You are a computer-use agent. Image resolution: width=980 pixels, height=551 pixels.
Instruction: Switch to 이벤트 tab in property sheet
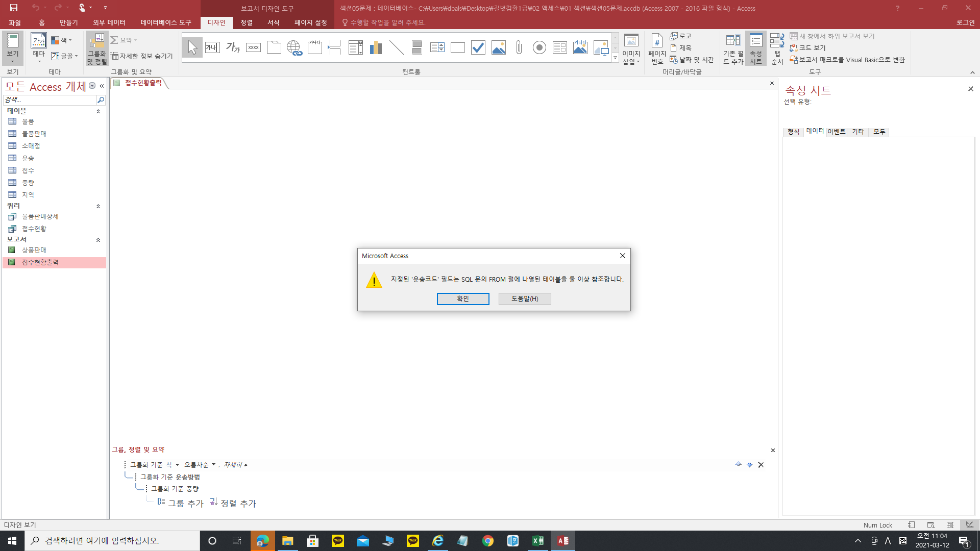pyautogui.click(x=836, y=132)
